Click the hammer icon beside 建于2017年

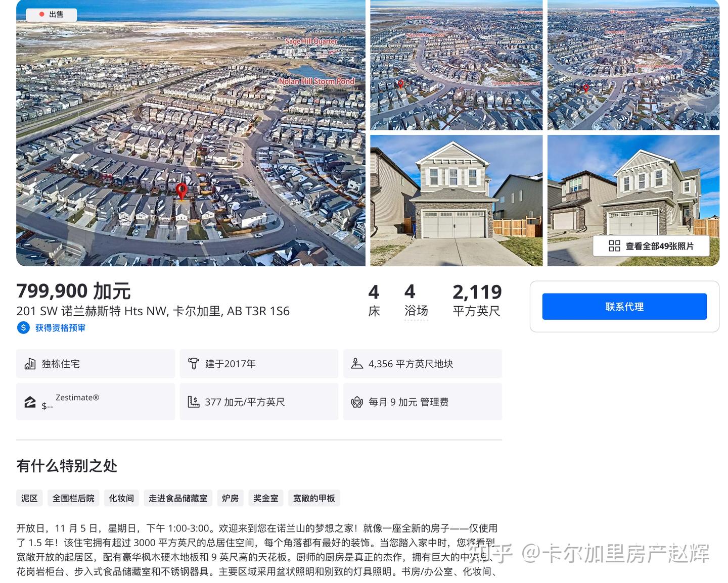coord(193,364)
